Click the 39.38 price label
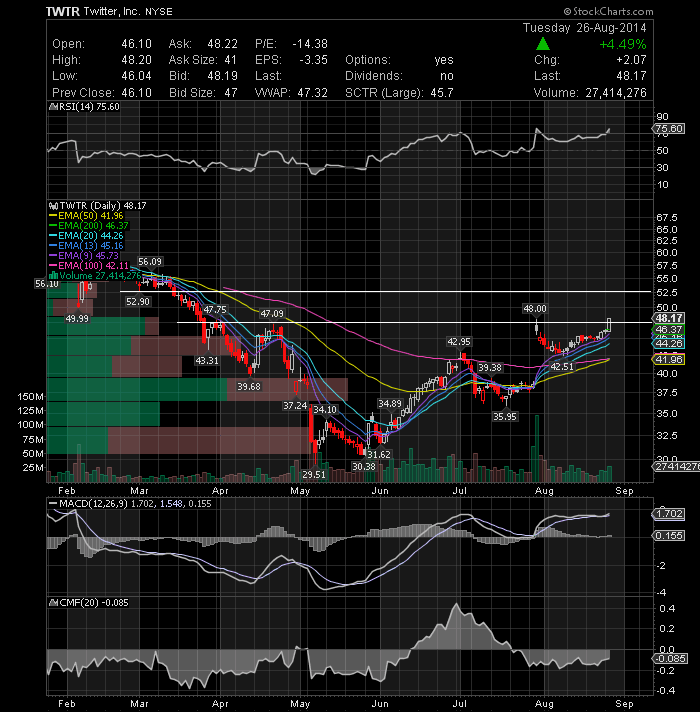Image resolution: width=700 pixels, height=712 pixels. pos(490,367)
